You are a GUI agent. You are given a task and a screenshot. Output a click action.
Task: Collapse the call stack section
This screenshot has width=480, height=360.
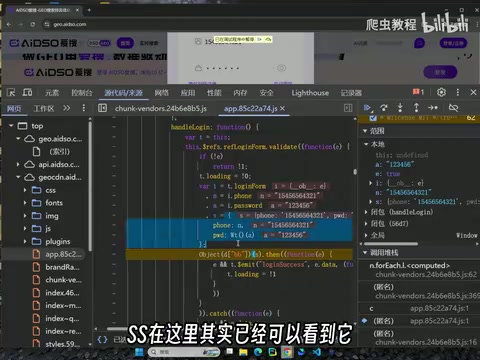coord(365,253)
